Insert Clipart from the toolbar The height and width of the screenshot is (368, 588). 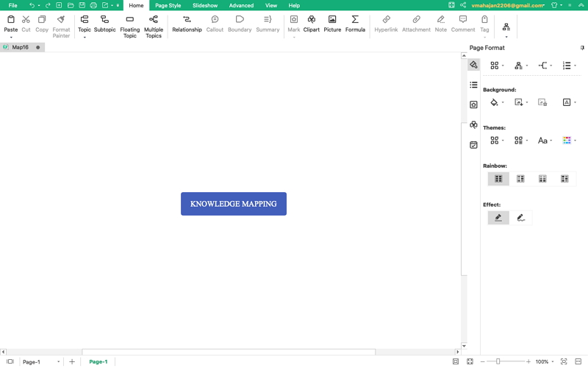(311, 23)
